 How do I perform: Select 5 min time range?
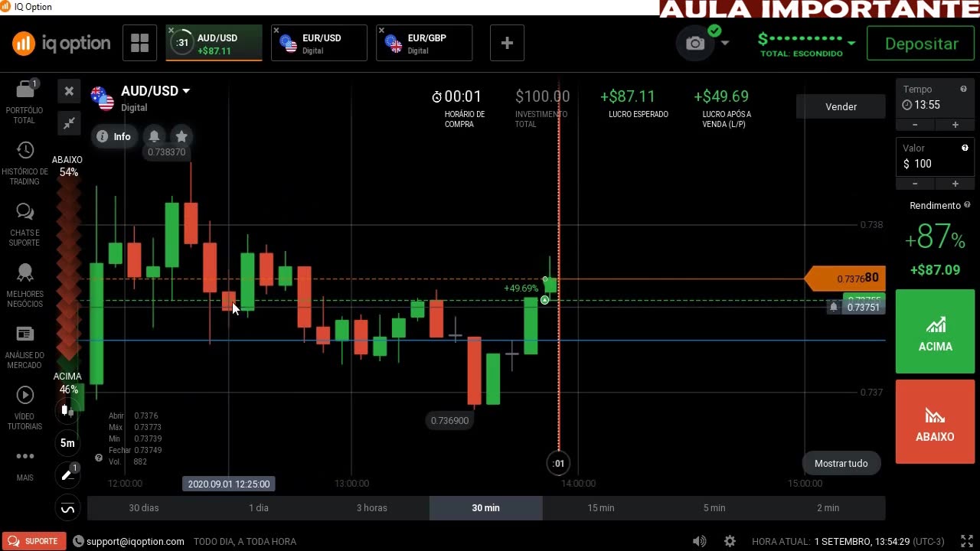[714, 507]
